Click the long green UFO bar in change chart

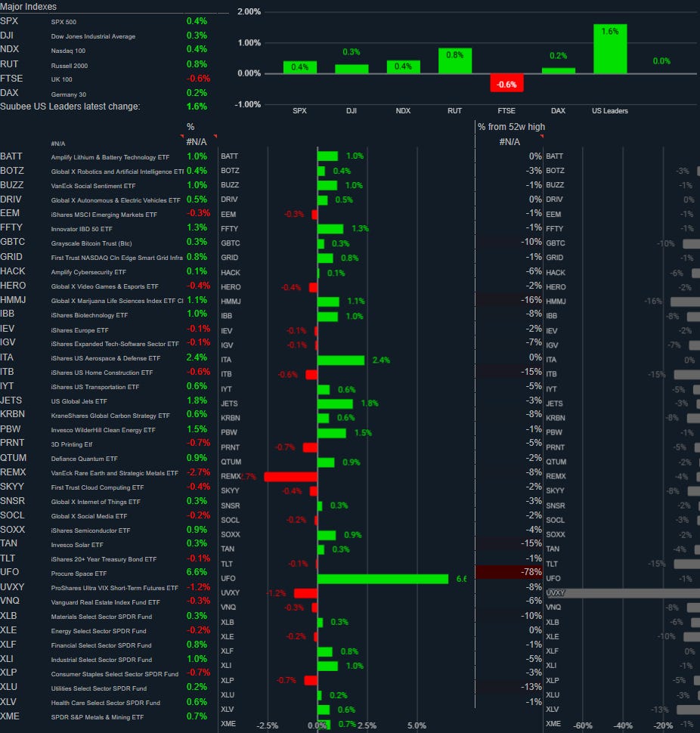[x=383, y=579]
